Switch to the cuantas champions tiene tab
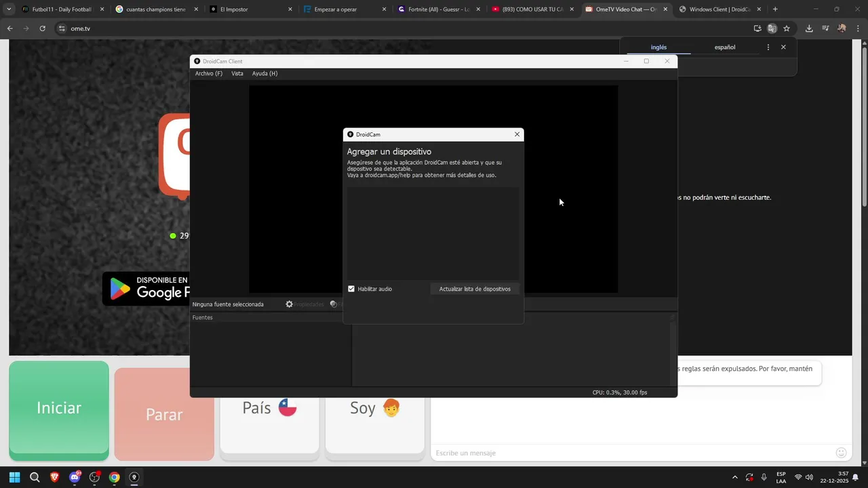 point(155,9)
